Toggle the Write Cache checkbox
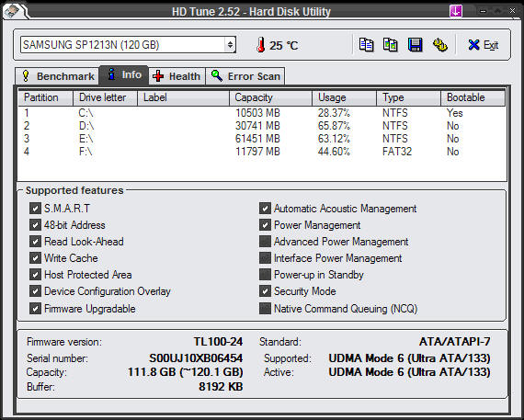The image size is (524, 420). (x=35, y=258)
